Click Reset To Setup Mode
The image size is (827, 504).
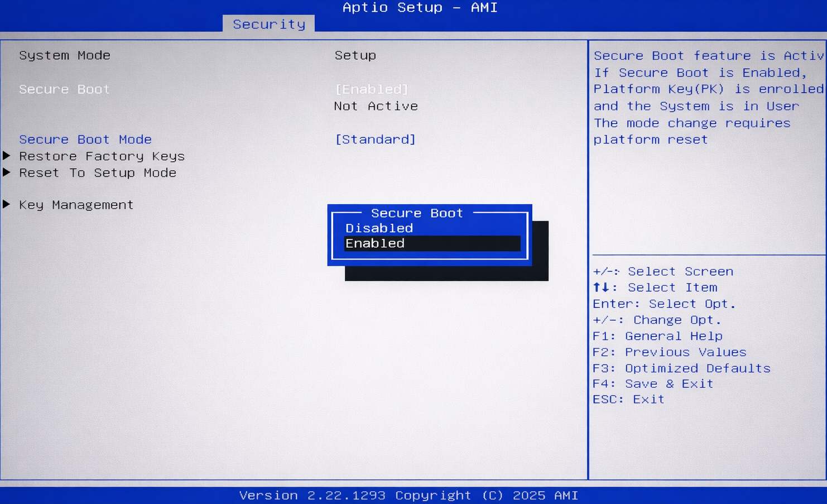tap(97, 173)
